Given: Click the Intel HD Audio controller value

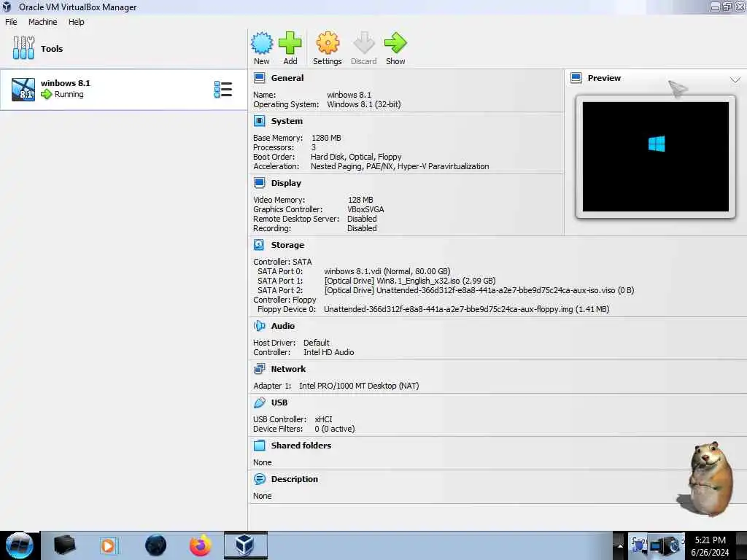Looking at the screenshot, I should coord(329,352).
